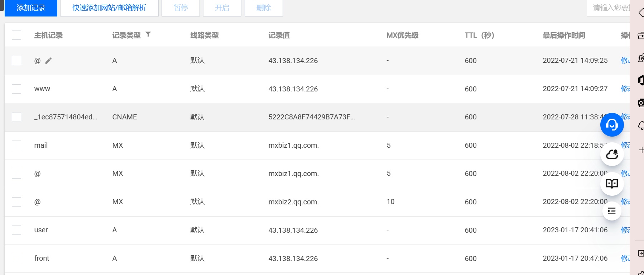Open the Outlook icon in browser sidebar

(x=641, y=103)
